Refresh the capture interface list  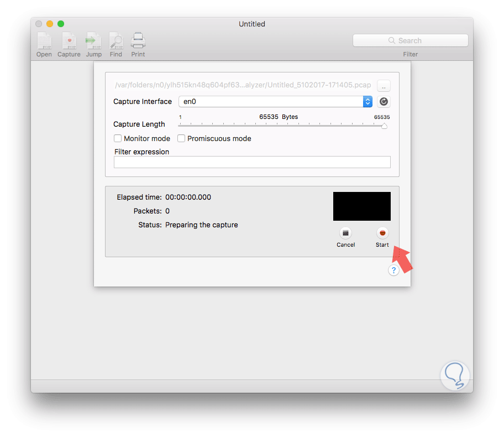pyautogui.click(x=384, y=102)
